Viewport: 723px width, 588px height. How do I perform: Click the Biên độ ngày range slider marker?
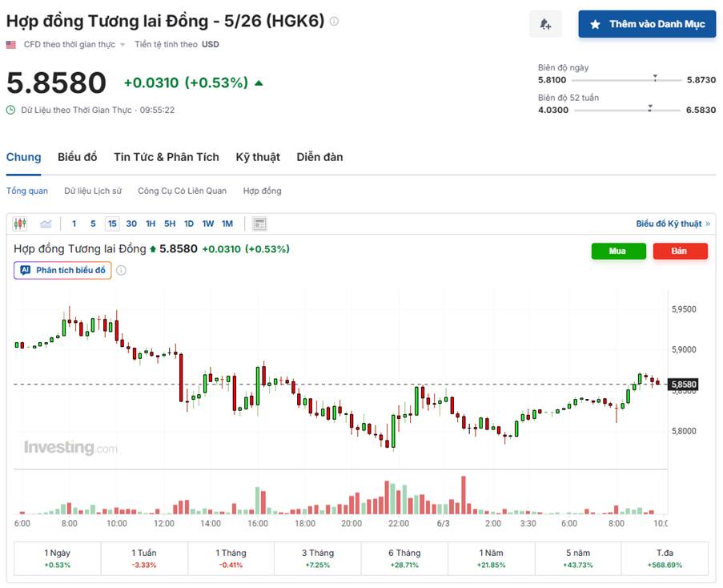pyautogui.click(x=655, y=79)
